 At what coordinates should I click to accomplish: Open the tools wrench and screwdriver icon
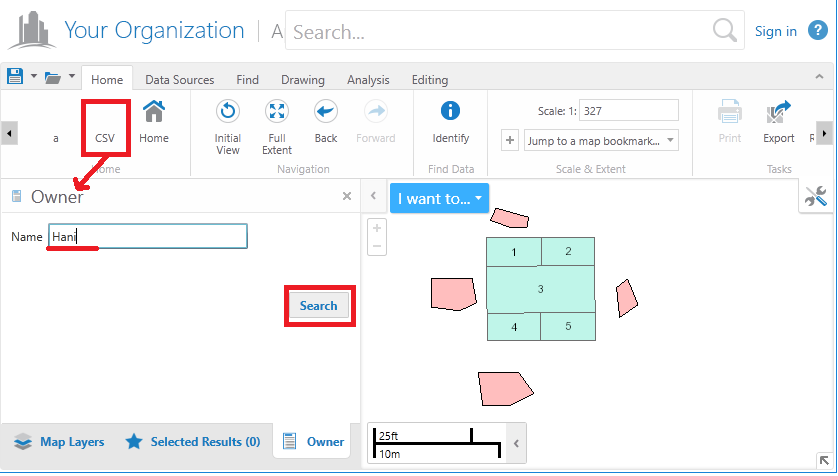tap(816, 197)
